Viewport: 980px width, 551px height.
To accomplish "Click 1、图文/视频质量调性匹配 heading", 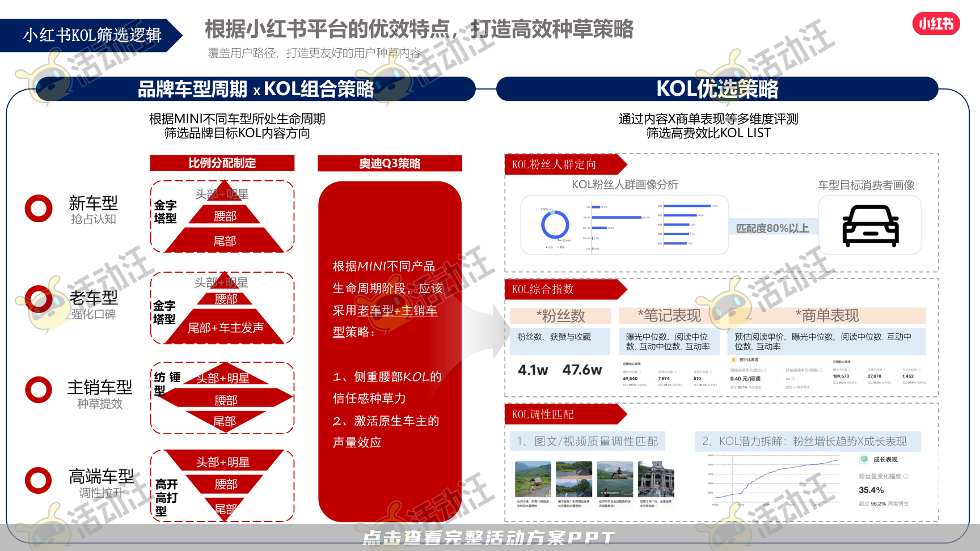I will pyautogui.click(x=587, y=441).
